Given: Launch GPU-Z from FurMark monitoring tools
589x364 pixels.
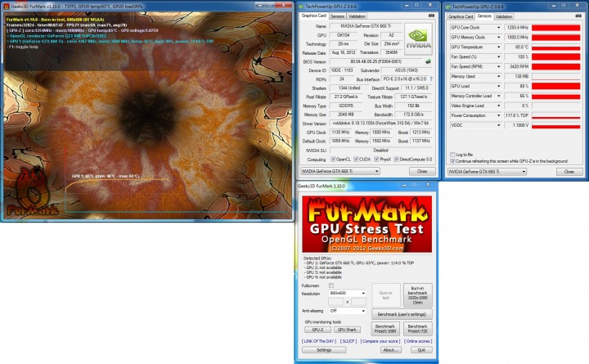Looking at the screenshot, I should (x=317, y=330).
